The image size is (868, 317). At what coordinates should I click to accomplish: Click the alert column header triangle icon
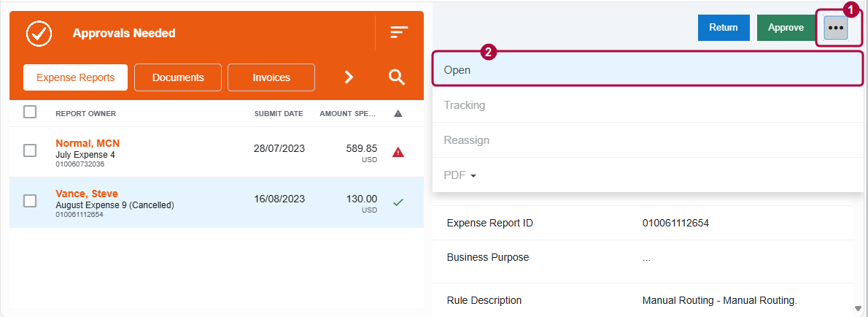pos(398,113)
